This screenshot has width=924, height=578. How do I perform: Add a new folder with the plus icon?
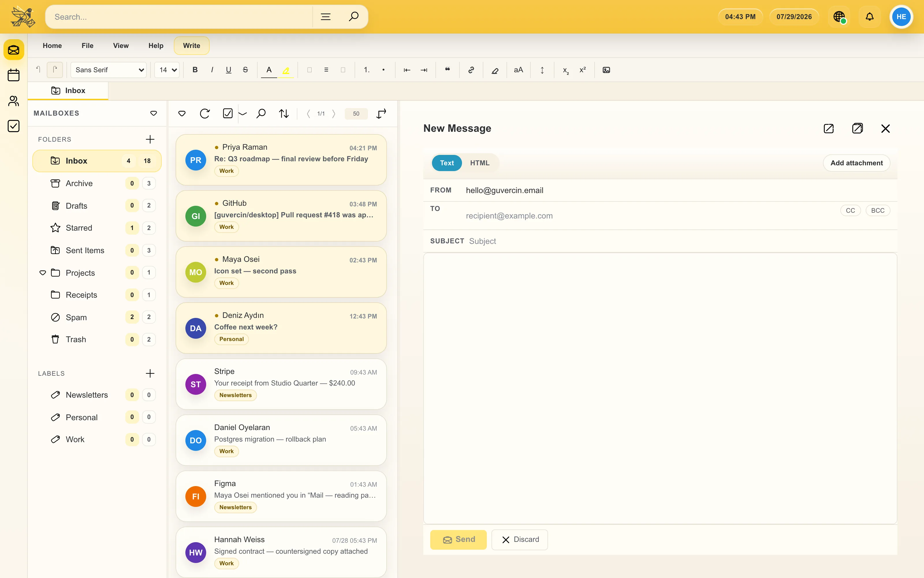150,139
